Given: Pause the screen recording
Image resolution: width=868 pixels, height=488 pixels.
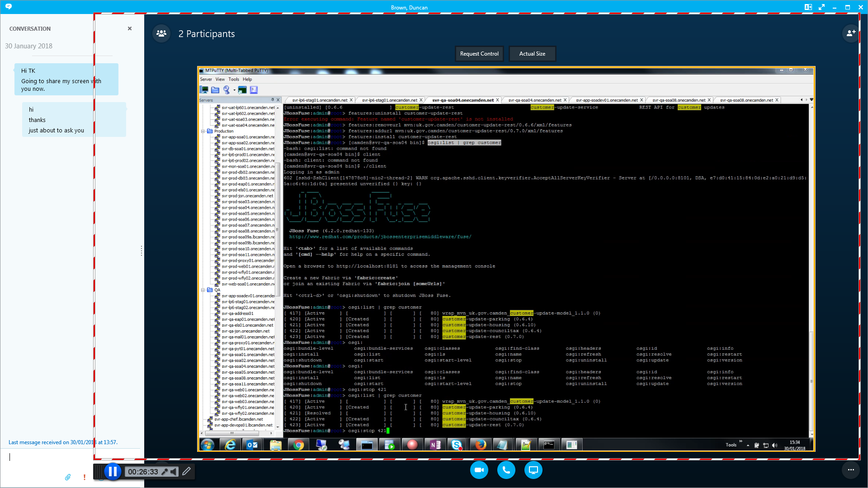Looking at the screenshot, I should (x=113, y=472).
